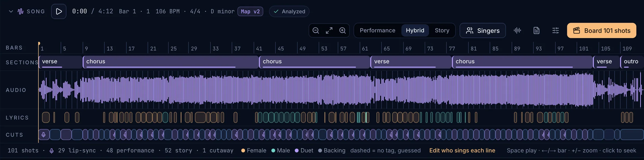
Task: Click the '4/4' time signature text
Action: [x=195, y=12]
